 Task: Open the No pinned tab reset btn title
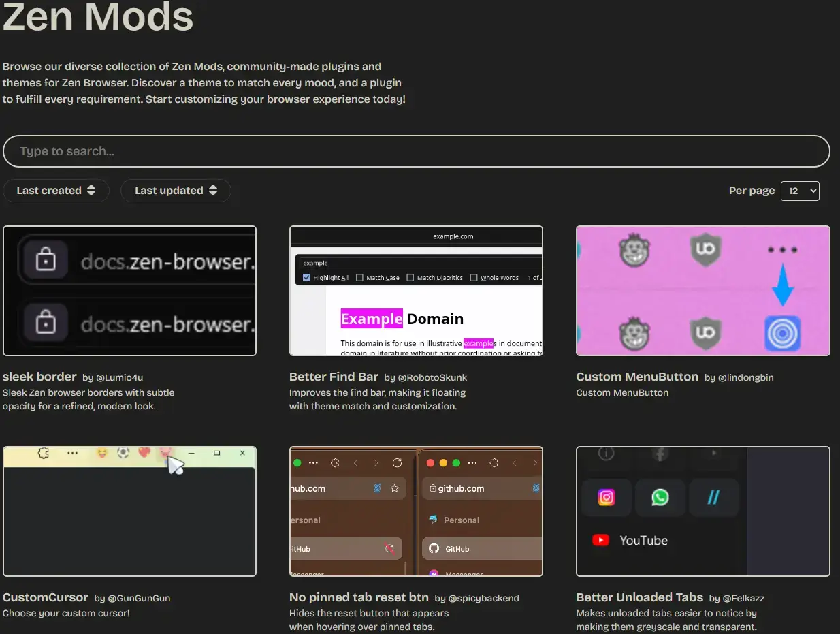coord(359,597)
